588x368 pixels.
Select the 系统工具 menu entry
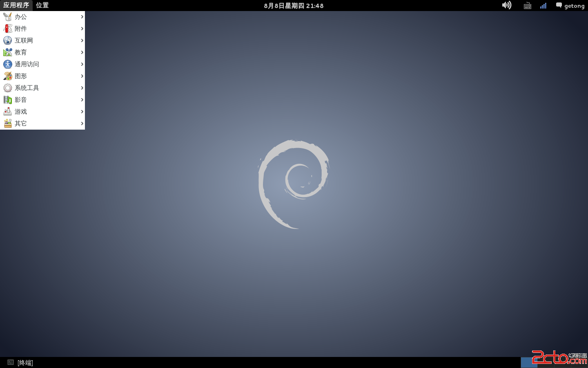click(x=42, y=88)
